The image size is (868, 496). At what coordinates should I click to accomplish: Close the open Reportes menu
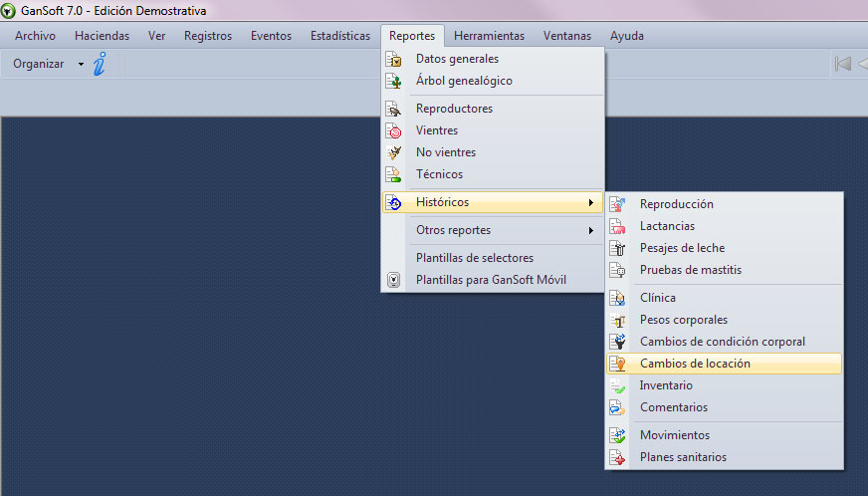(x=412, y=36)
